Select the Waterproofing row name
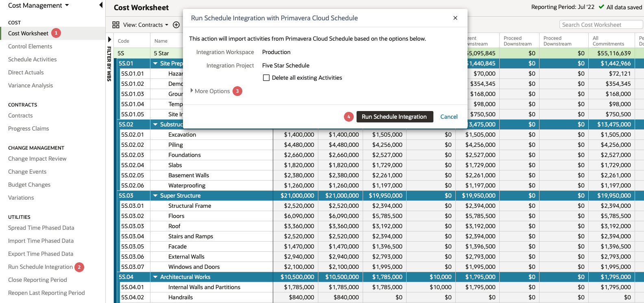The height and width of the screenshot is (303, 644). point(187,185)
